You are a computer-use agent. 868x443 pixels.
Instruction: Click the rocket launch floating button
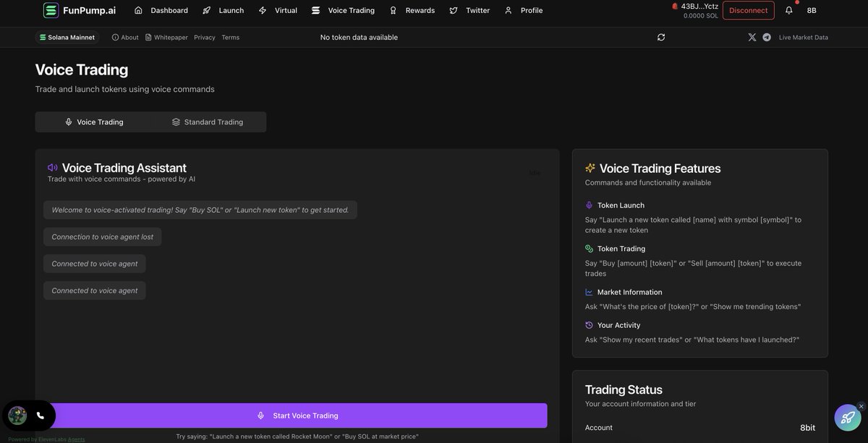[x=847, y=417]
